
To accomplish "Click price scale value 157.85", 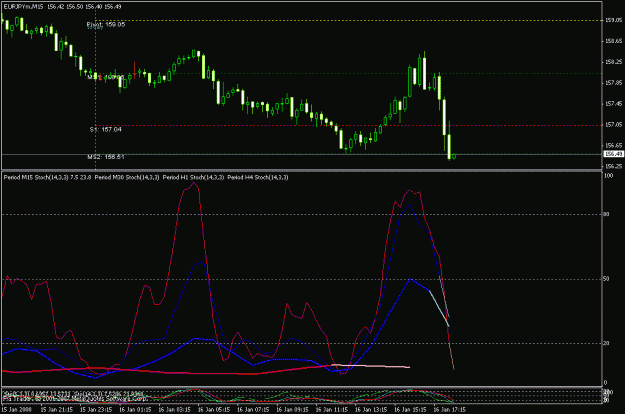I will [613, 83].
